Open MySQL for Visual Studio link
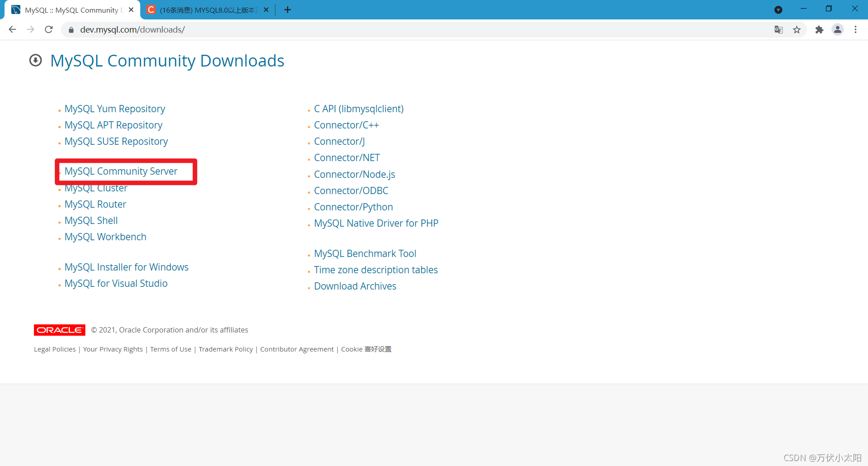This screenshot has height=466, width=868. [x=116, y=283]
